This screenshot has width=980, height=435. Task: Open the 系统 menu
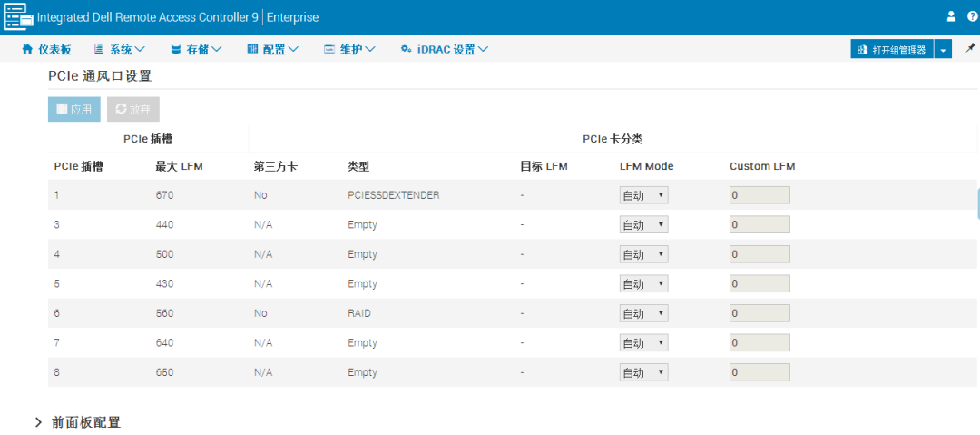(120, 49)
